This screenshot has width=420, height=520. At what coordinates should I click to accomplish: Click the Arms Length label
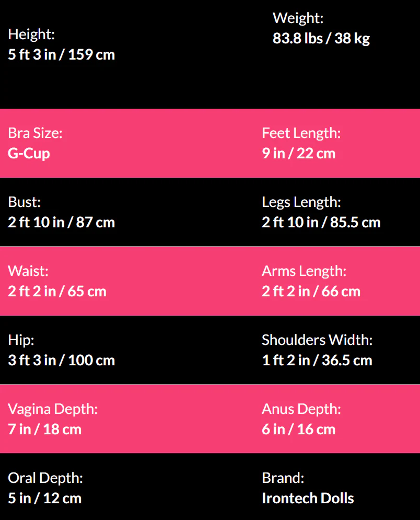coord(304,271)
